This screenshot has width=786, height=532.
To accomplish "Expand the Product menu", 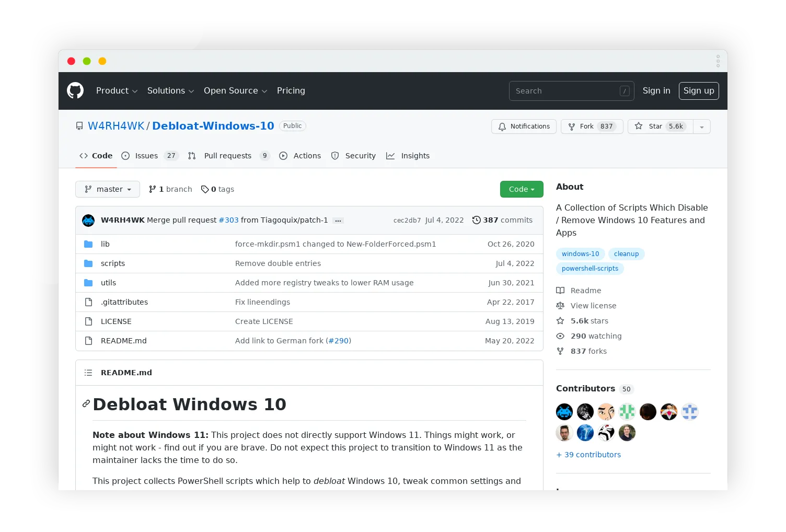I will click(116, 90).
